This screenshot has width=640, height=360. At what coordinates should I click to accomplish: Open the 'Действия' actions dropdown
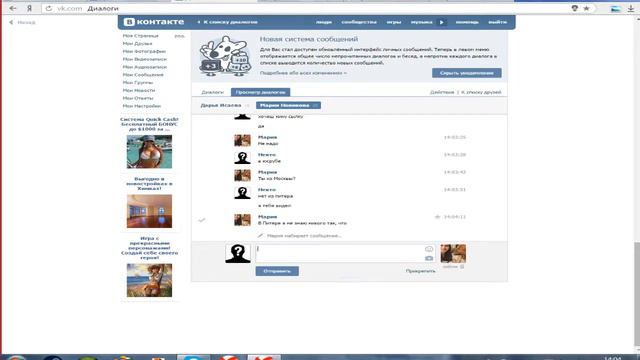442,92
